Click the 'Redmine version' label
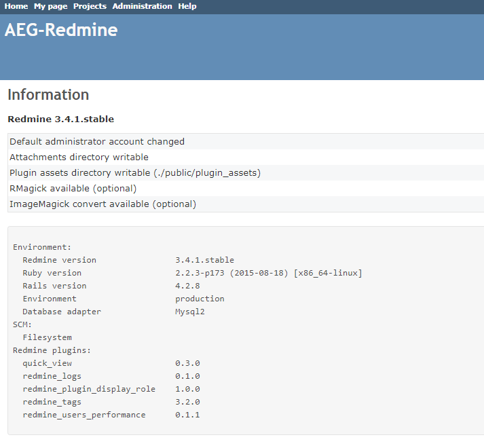Viewport: 484px width, 448px height. [x=59, y=260]
